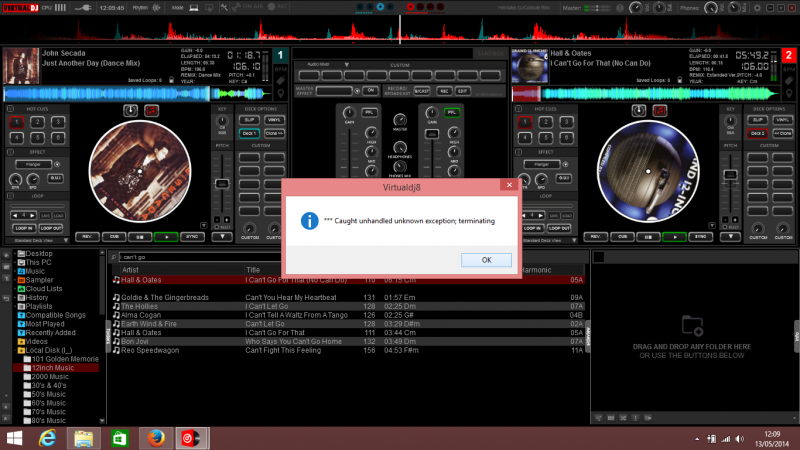Screen dimensions: 800x450
Task: Click the mixer HEADPHONES volume knob
Action: click(400, 147)
